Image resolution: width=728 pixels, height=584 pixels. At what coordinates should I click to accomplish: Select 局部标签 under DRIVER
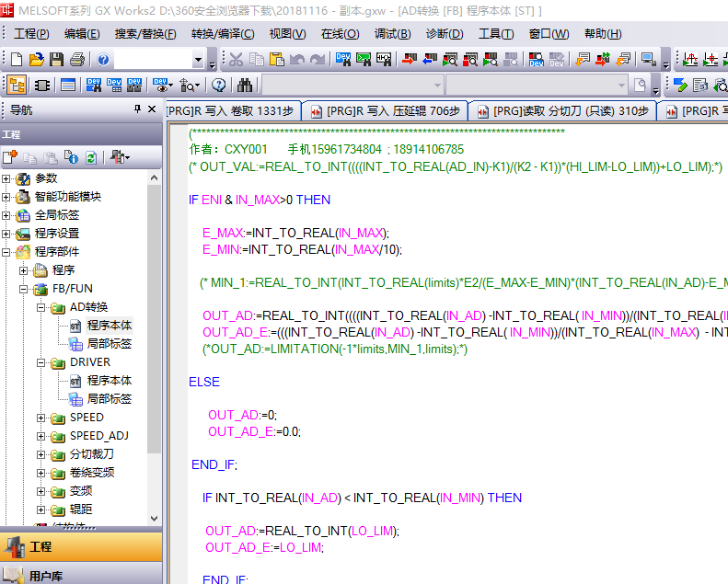109,399
